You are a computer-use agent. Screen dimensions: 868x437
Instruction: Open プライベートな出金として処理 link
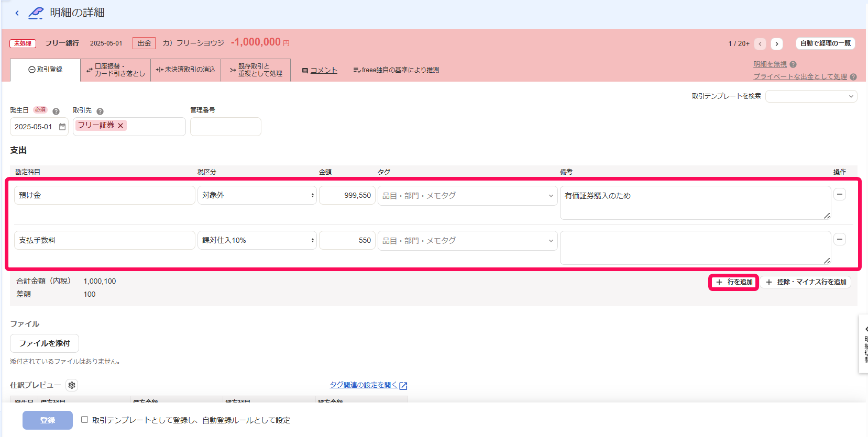click(x=800, y=77)
